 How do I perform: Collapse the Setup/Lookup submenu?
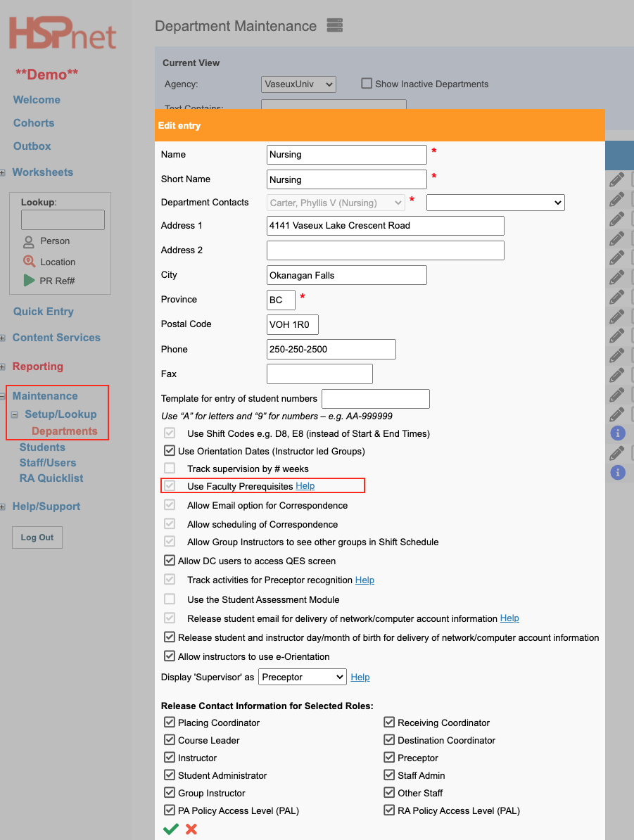(x=15, y=414)
